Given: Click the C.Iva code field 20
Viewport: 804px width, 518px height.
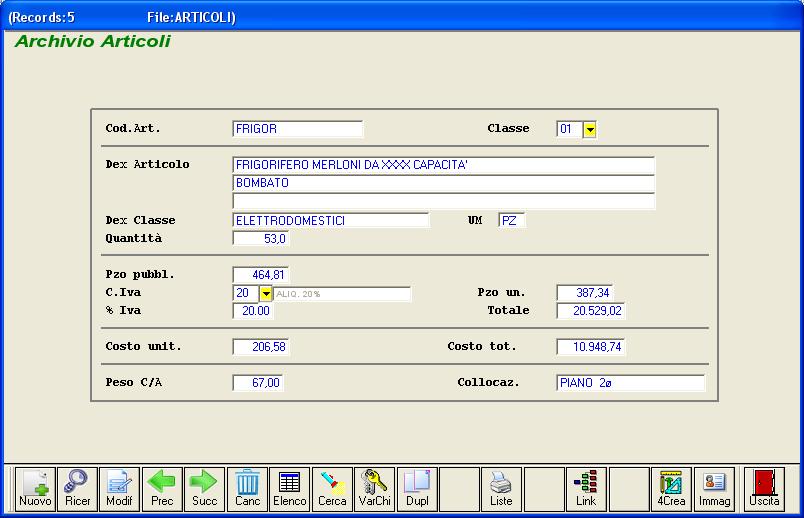Looking at the screenshot, I should tap(246, 293).
